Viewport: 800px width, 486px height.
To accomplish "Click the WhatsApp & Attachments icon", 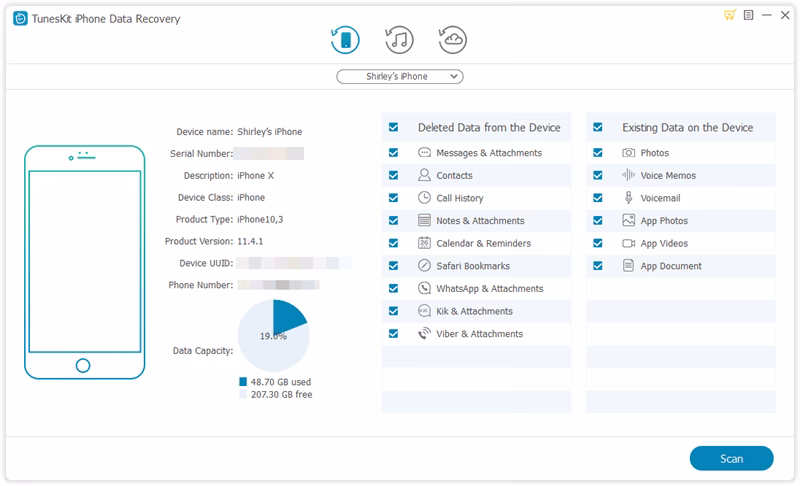I will (425, 289).
